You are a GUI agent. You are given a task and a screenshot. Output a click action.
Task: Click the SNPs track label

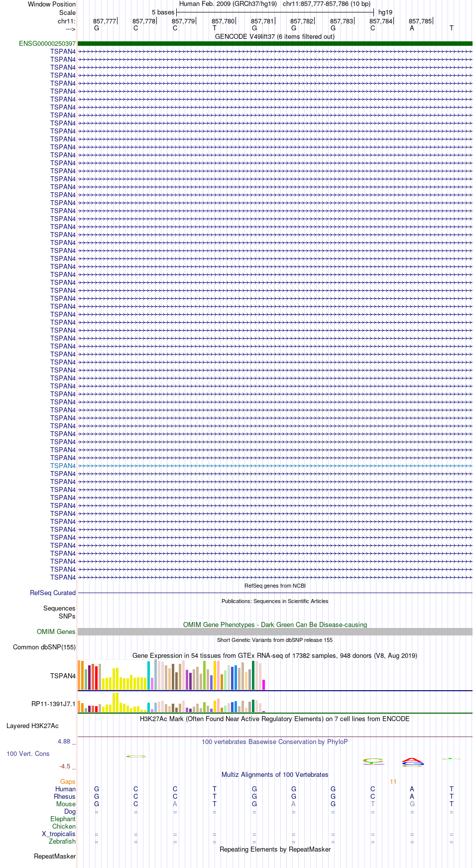point(67,617)
